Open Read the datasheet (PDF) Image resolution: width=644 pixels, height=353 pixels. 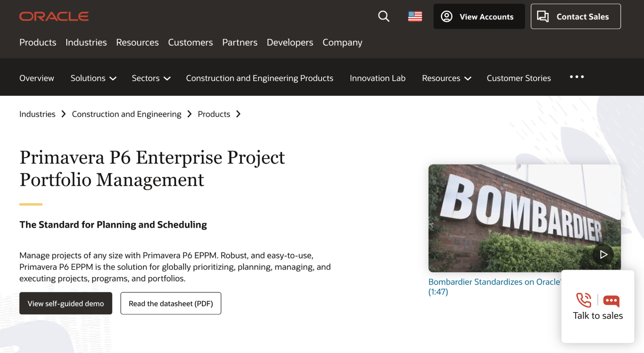click(171, 303)
